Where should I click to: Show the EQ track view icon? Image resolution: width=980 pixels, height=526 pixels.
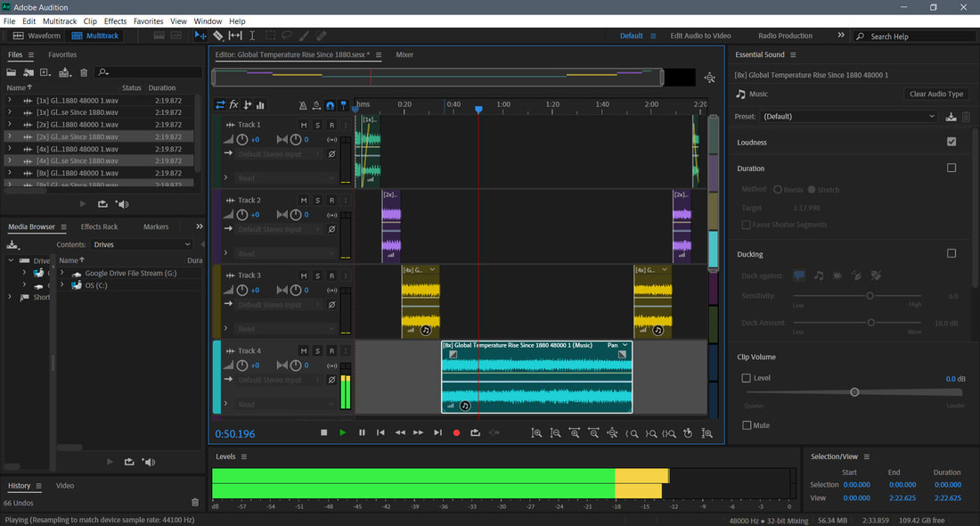(x=260, y=104)
